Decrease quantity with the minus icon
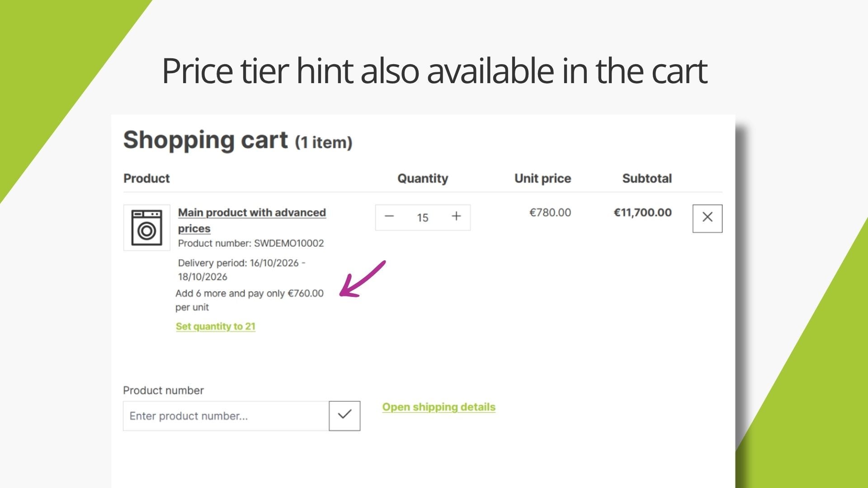Screen dimensions: 868x488 pos(389,217)
